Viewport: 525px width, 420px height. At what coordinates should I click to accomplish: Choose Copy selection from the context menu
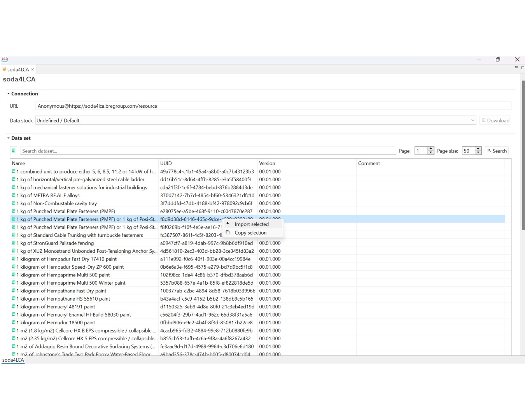250,233
